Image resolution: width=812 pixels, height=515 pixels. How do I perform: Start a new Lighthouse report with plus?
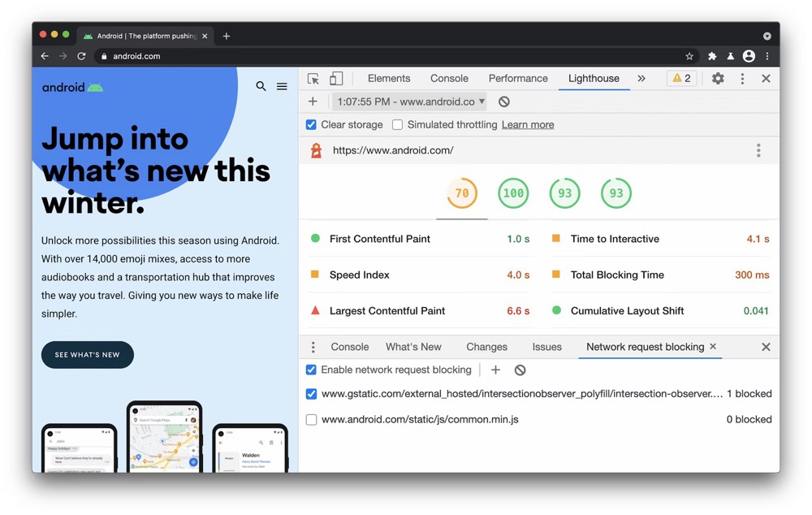(313, 102)
